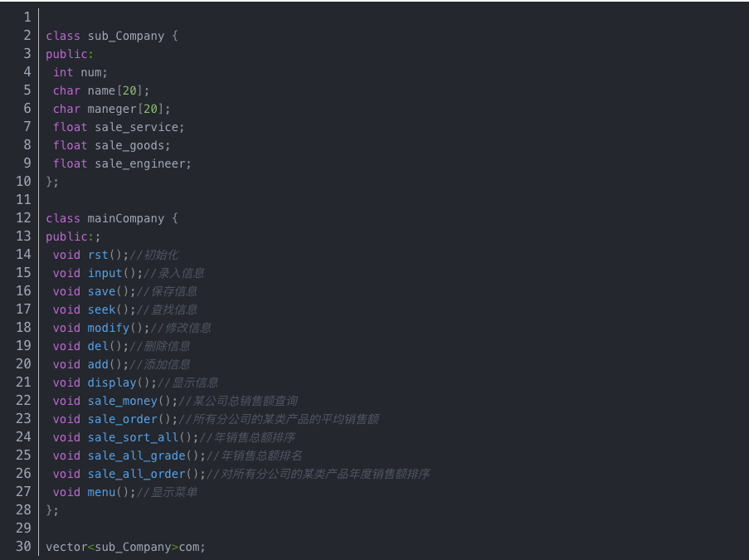Click the save function name
Image resolution: width=749 pixels, height=560 pixels.
101,291
